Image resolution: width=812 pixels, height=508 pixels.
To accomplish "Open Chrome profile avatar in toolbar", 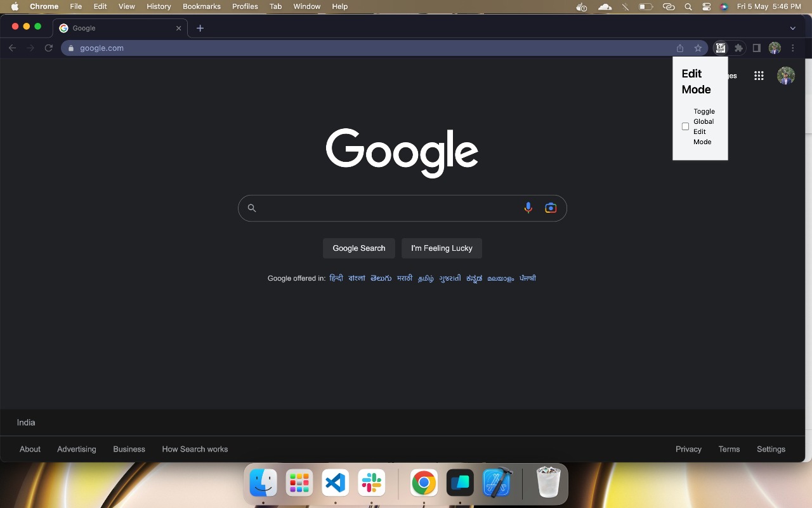I will 775,48.
